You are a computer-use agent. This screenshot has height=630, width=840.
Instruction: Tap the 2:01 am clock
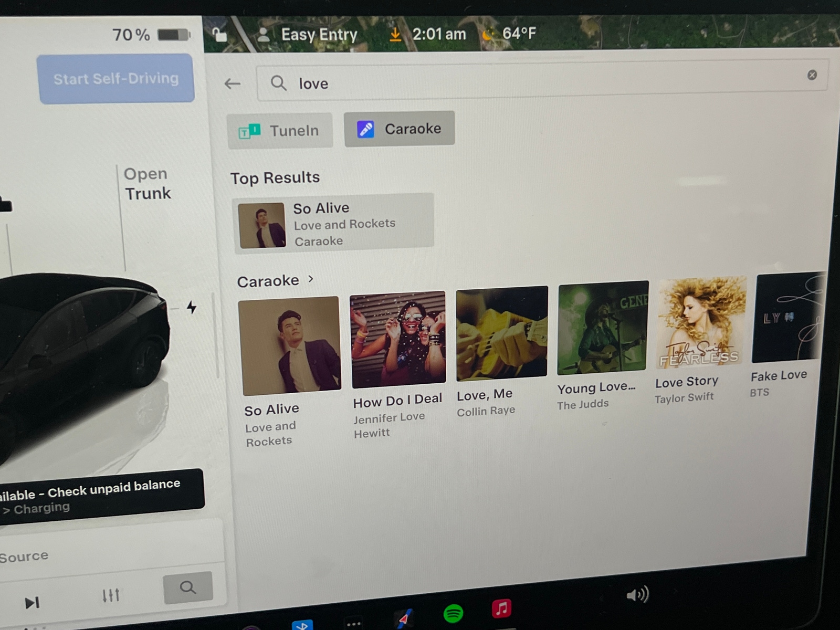click(x=439, y=34)
